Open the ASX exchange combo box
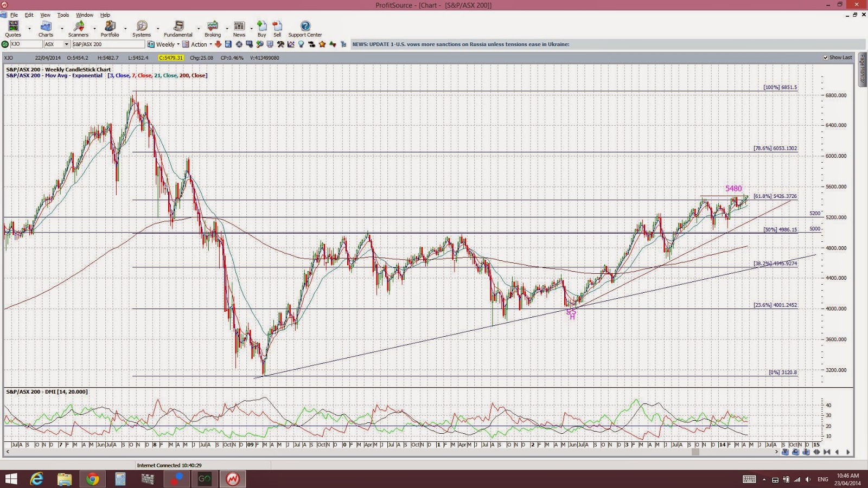Image resolution: width=868 pixels, height=488 pixels. pos(57,44)
